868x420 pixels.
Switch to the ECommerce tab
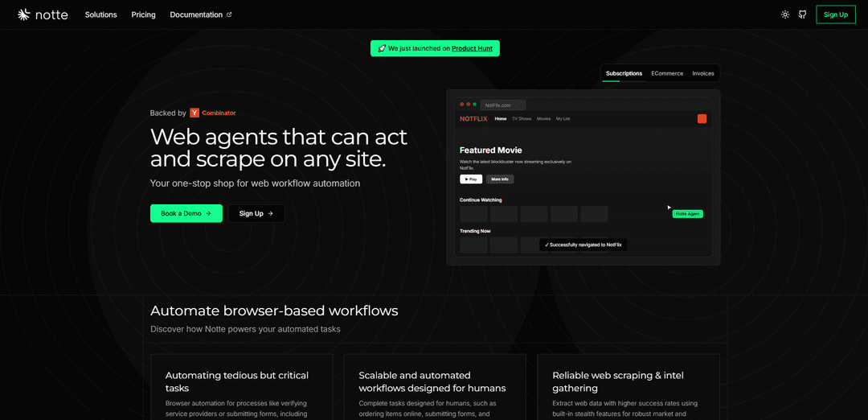[667, 73]
